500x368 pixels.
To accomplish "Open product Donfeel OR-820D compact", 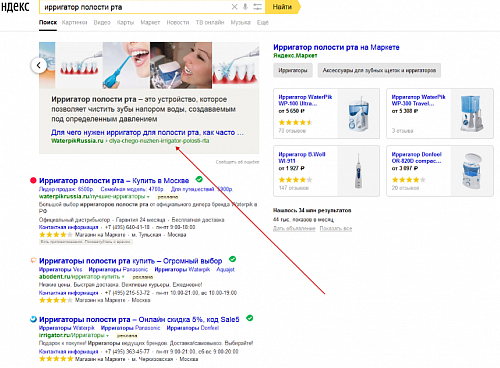I will pos(416,157).
